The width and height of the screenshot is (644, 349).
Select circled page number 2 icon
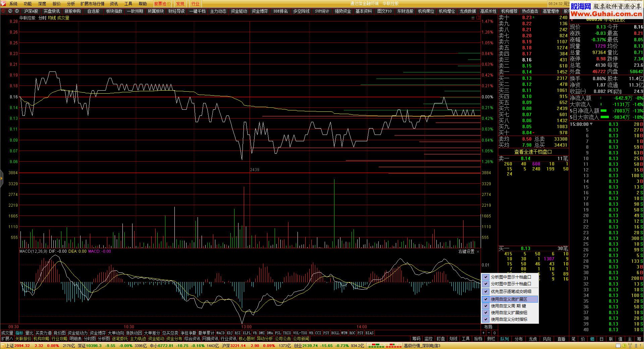pos(10,11)
